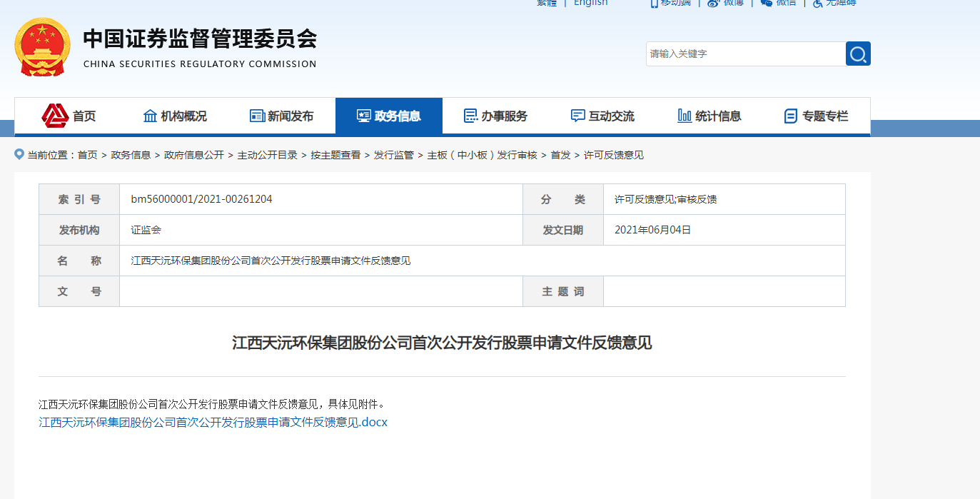Screen dimensions: 980x499
Task: Switch the site language to English
Action: coord(590,3)
